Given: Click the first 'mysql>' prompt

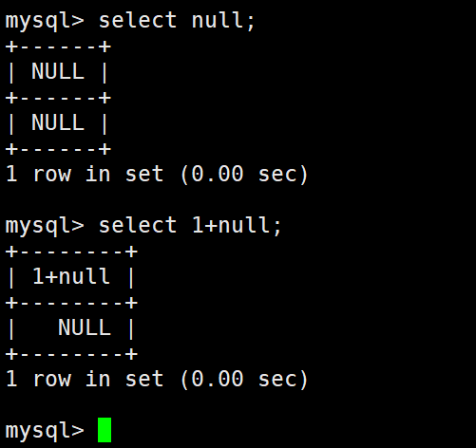Looking at the screenshot, I should tap(45, 22).
